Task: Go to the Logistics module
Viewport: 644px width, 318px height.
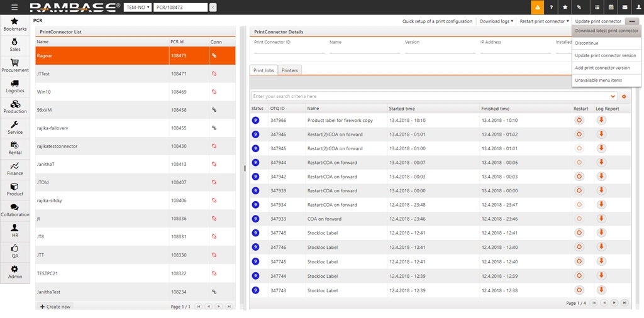Action: [14, 86]
